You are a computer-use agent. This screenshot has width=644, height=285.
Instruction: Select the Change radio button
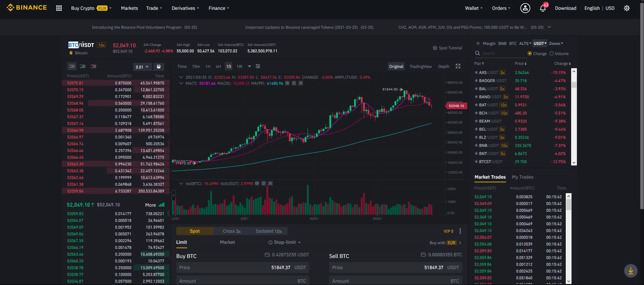(x=530, y=53)
